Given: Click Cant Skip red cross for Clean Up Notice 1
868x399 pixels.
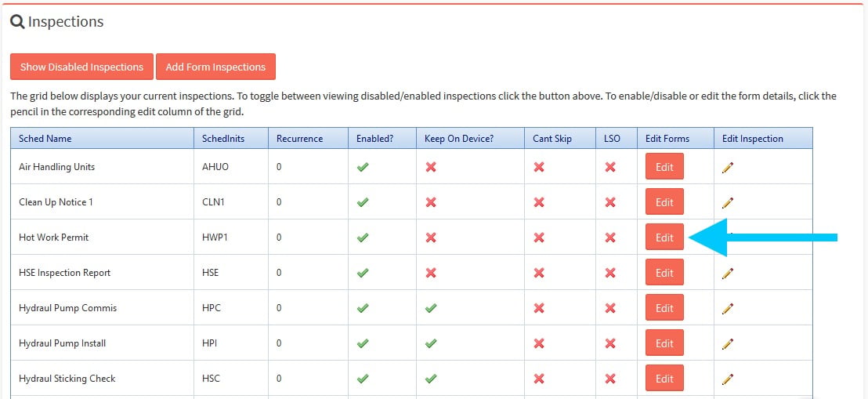Looking at the screenshot, I should pos(539,202).
